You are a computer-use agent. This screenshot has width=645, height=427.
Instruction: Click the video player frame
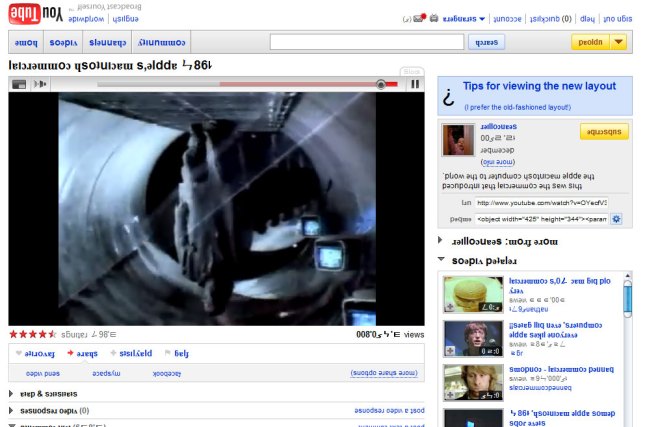pyautogui.click(x=216, y=209)
